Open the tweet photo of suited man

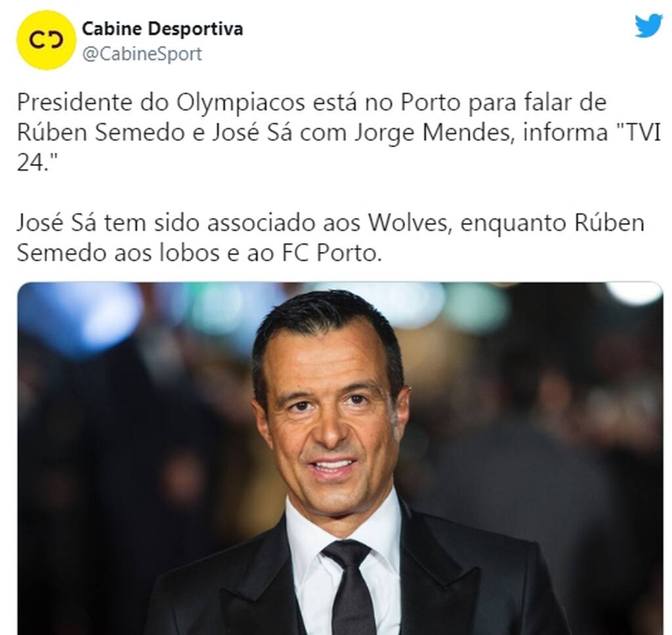point(341,458)
